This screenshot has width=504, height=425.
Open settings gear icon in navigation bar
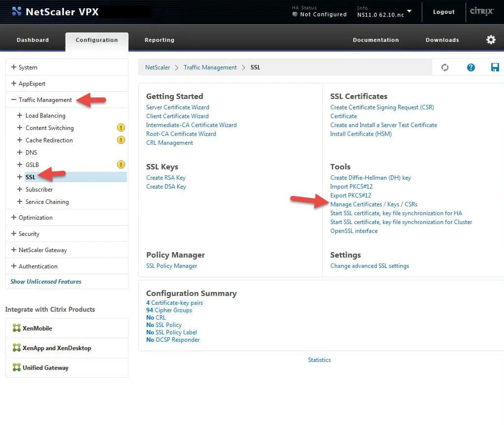[x=491, y=39]
